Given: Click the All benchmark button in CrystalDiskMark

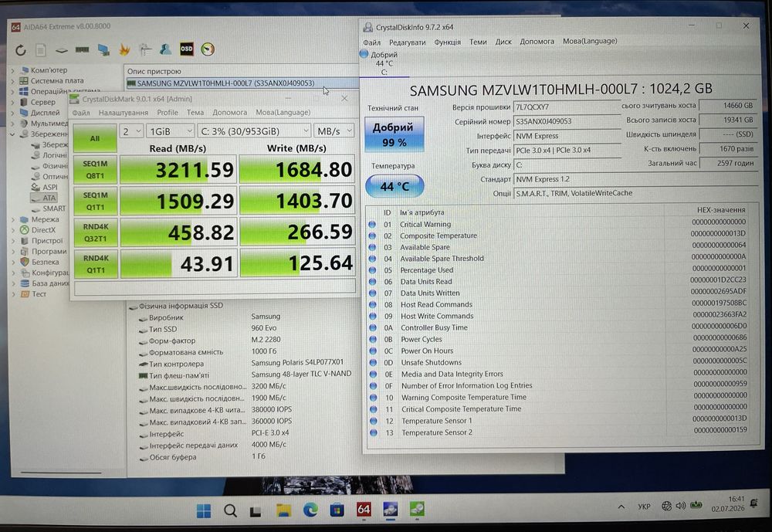Looking at the screenshot, I should point(95,138).
